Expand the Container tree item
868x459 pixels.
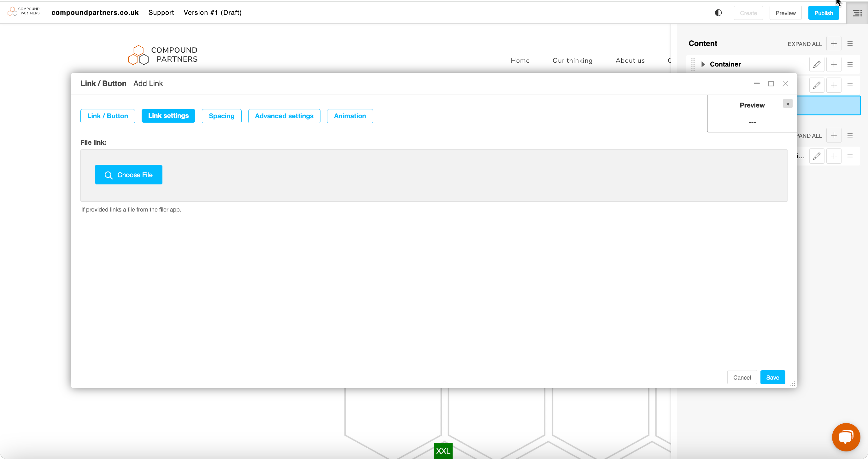pyautogui.click(x=703, y=64)
